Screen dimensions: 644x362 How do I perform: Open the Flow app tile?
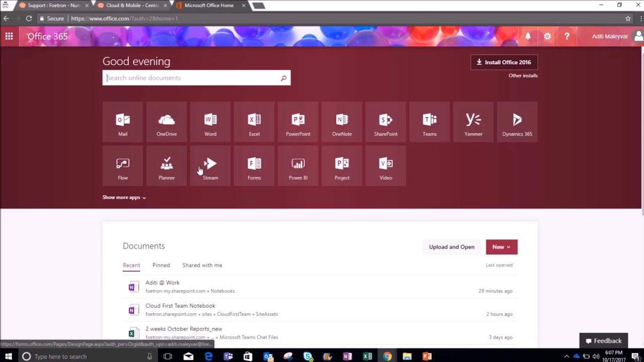coord(123,166)
